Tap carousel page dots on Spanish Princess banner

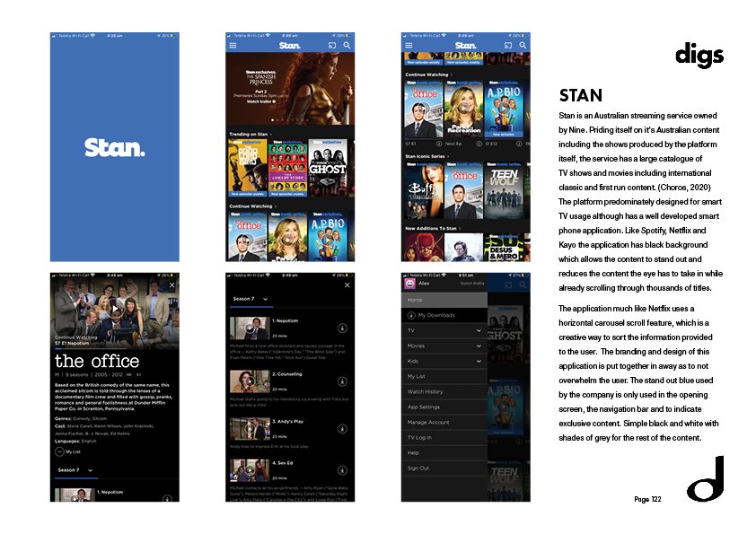point(288,120)
